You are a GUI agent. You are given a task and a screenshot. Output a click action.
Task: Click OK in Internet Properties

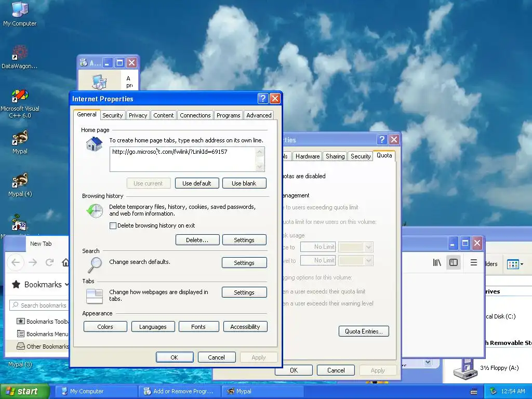(x=175, y=357)
